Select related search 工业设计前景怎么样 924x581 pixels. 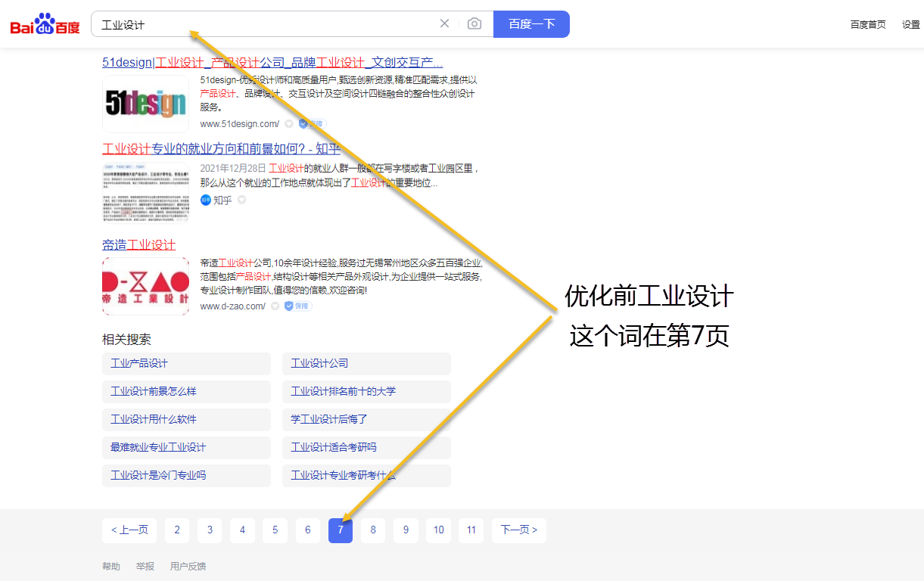pos(186,392)
